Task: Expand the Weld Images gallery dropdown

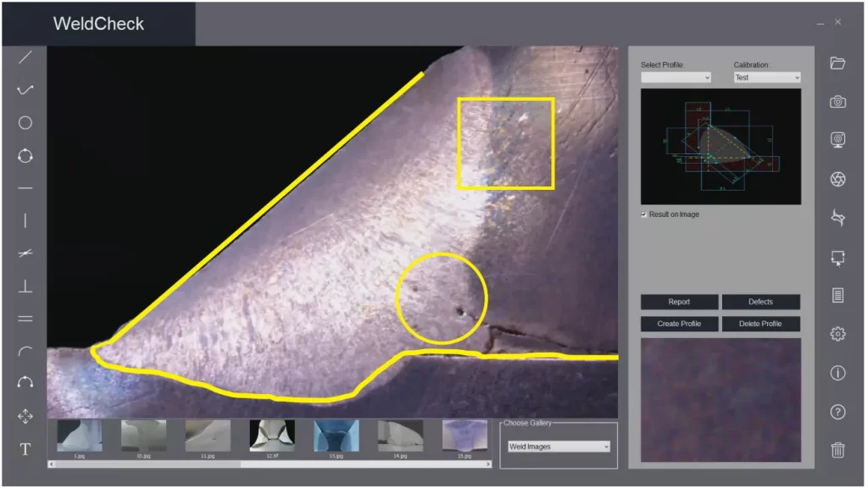Action: point(559,447)
